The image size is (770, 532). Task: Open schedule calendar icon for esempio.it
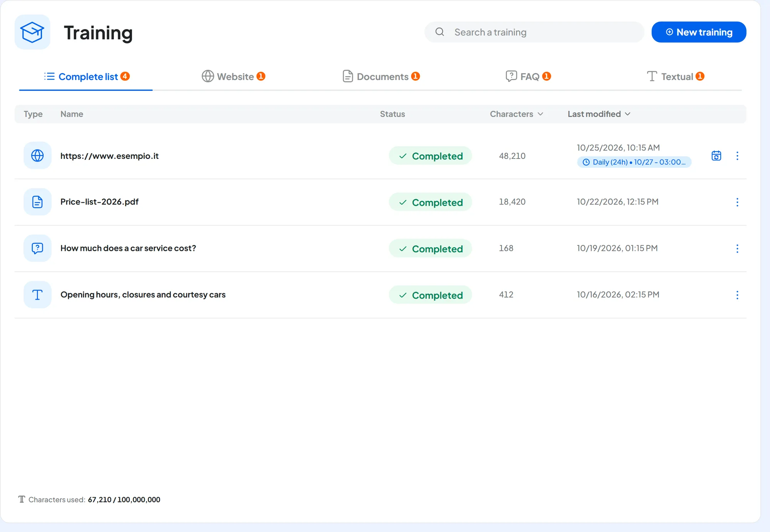(x=716, y=155)
